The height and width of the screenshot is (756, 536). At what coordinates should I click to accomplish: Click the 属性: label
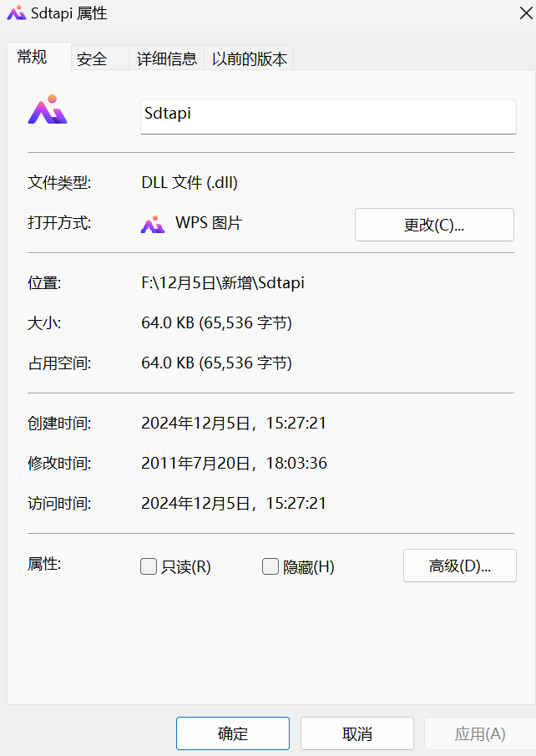(x=44, y=563)
